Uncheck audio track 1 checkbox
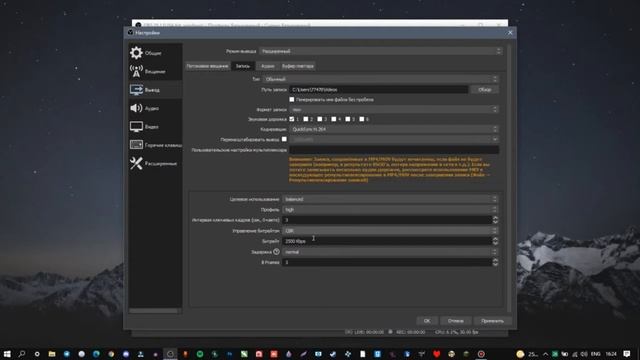 coord(291,119)
